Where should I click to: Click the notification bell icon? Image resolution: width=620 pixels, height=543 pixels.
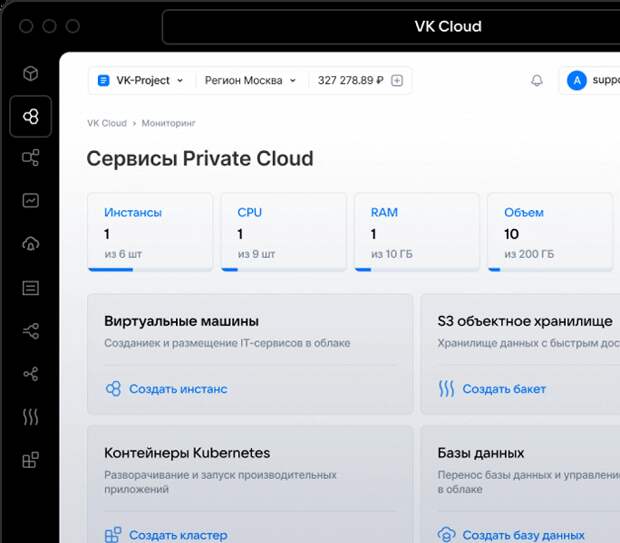(x=537, y=81)
